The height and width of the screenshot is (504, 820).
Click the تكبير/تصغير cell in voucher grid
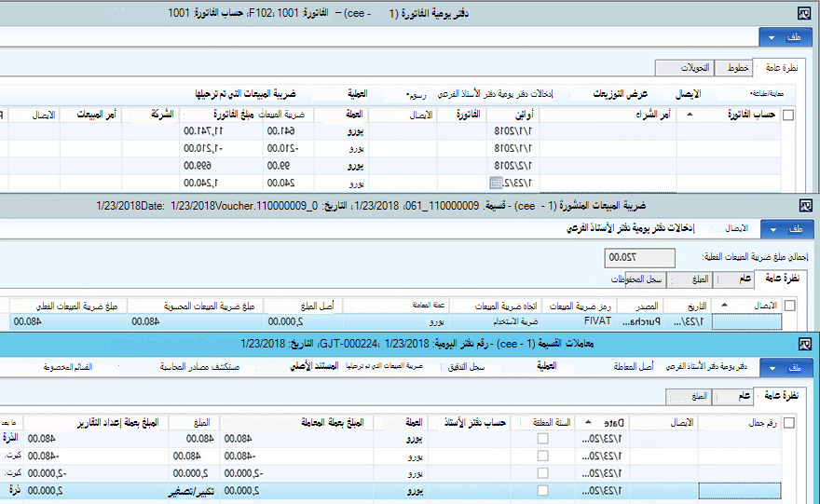(x=194, y=491)
